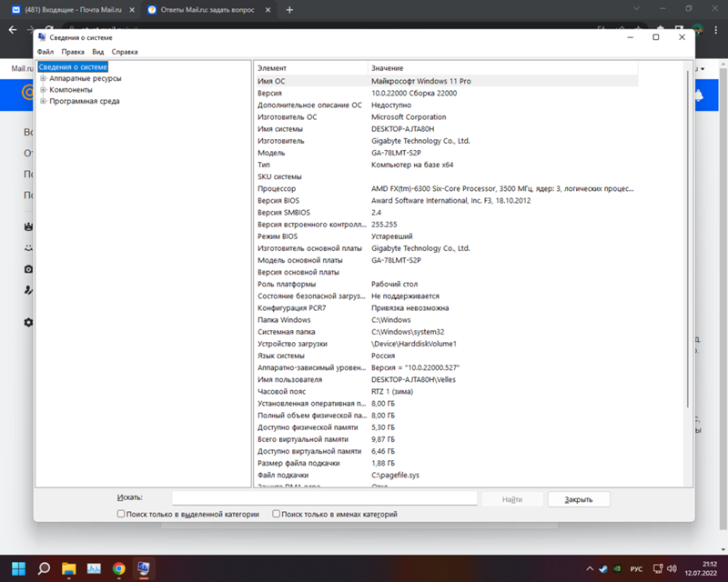
Task: Click the Закрыть button
Action: tap(579, 499)
